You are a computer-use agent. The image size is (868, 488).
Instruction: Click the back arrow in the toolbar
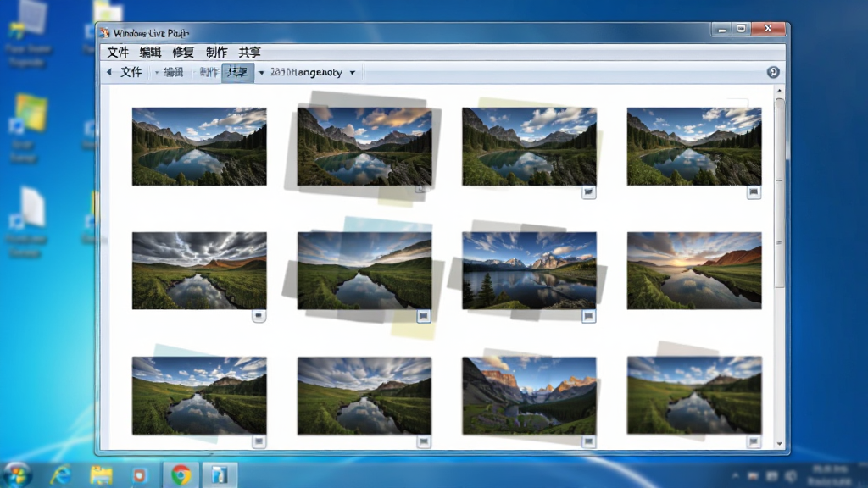click(109, 72)
